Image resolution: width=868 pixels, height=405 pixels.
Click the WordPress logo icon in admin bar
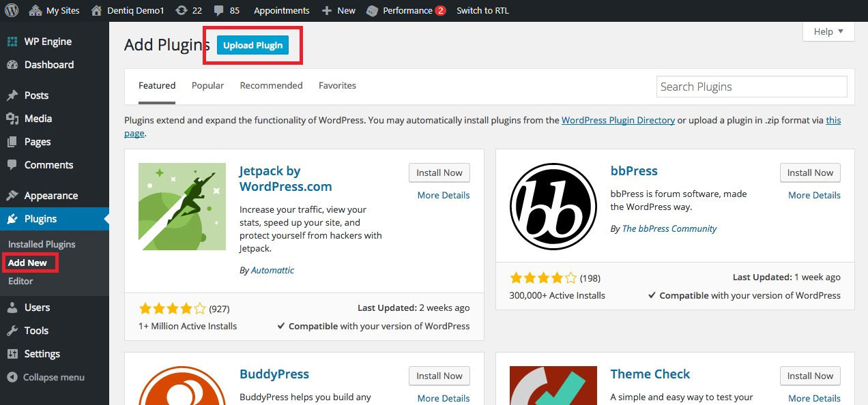12,10
